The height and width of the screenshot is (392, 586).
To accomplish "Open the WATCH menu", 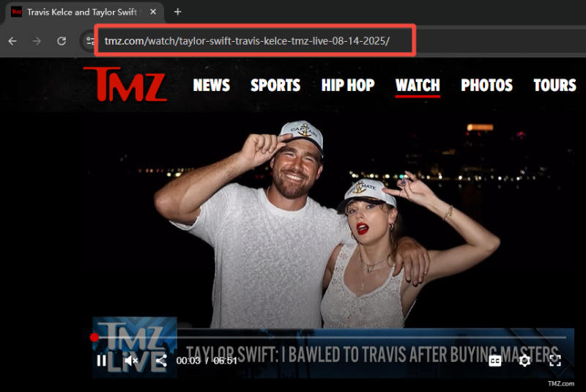I will point(418,86).
